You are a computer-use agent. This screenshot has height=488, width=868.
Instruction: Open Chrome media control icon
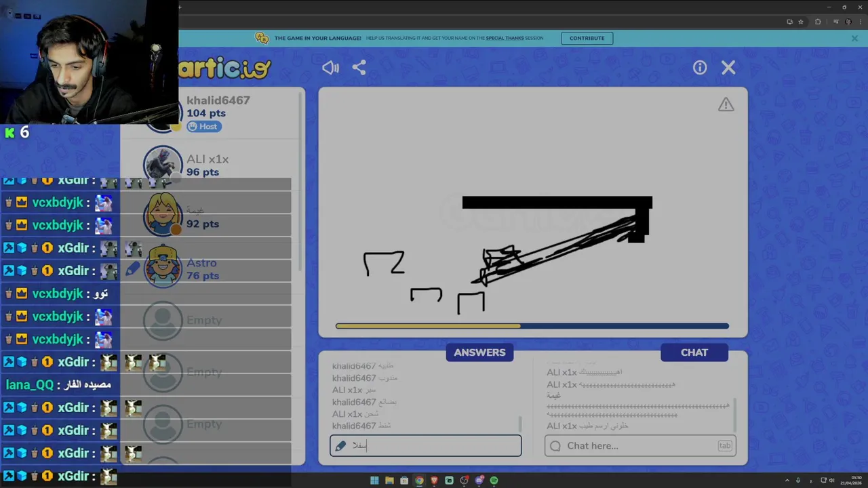coord(837,22)
